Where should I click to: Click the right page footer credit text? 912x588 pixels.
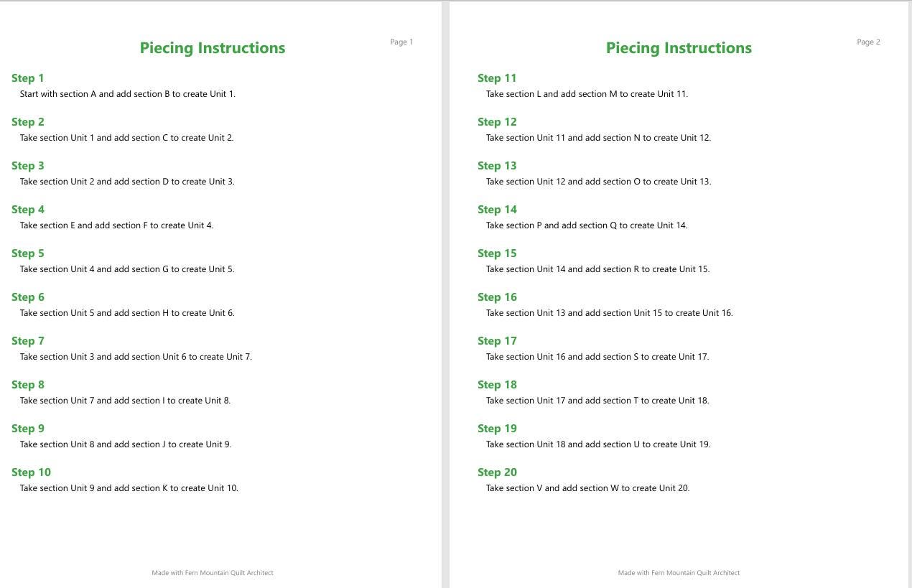(x=679, y=573)
